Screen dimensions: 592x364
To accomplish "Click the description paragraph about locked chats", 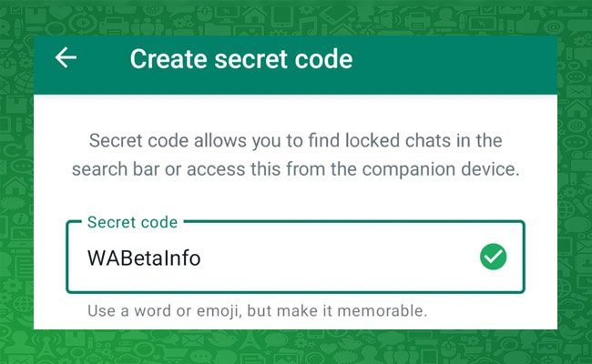I will coord(296,155).
